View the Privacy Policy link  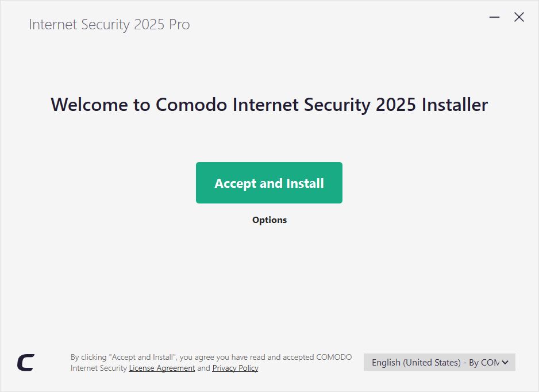pyautogui.click(x=235, y=368)
